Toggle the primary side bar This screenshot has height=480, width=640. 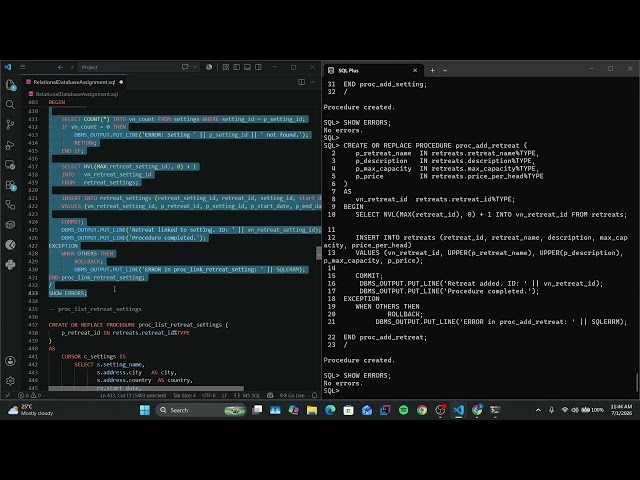click(236, 67)
